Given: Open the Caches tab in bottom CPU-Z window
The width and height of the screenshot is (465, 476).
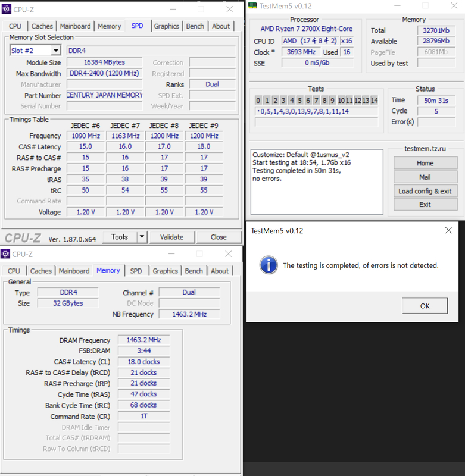Looking at the screenshot, I should 41,271.
